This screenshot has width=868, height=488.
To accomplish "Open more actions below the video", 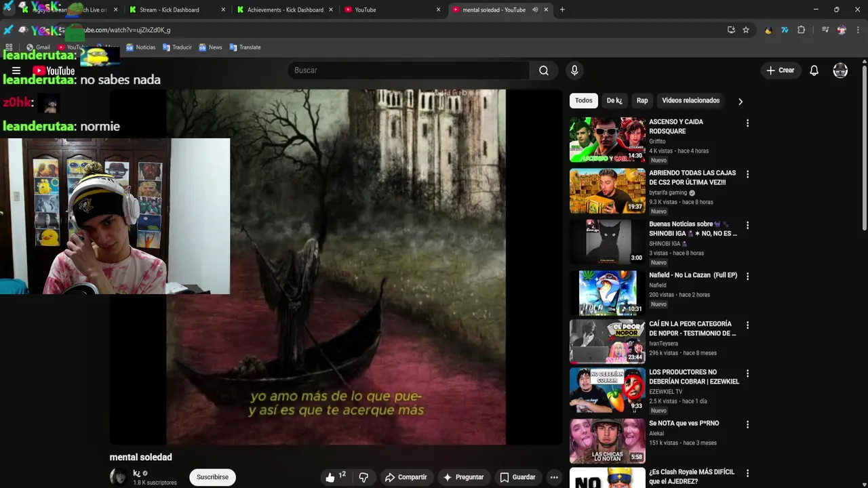I will pos(554,477).
